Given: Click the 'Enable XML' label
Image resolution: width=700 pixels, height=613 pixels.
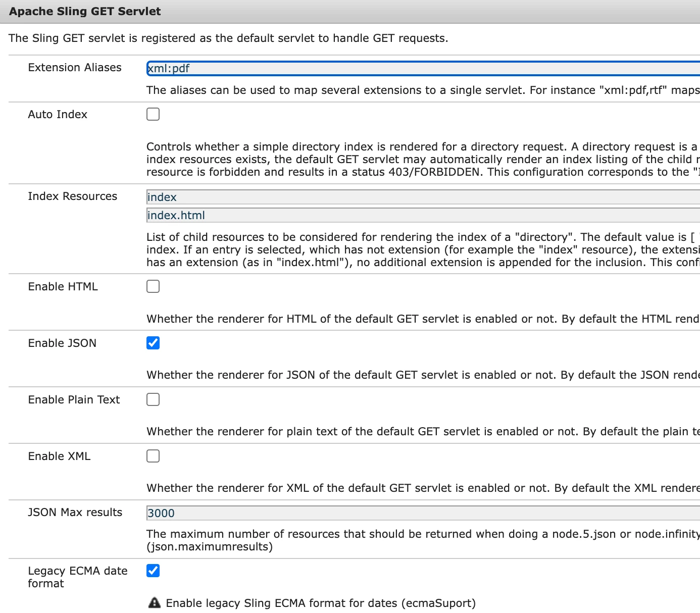Looking at the screenshot, I should [60, 456].
